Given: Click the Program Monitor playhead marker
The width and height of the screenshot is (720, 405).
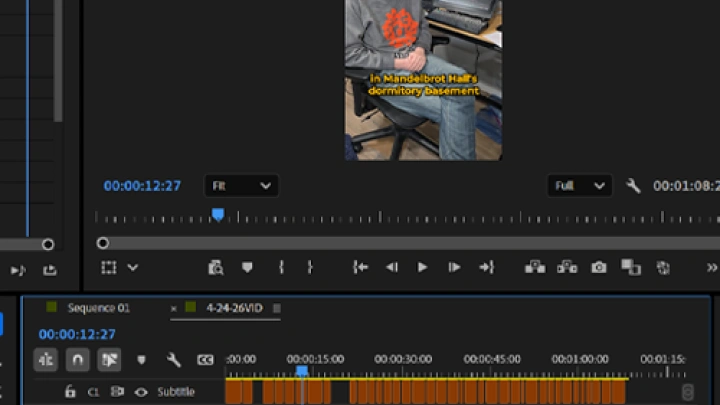Looking at the screenshot, I should (218, 214).
